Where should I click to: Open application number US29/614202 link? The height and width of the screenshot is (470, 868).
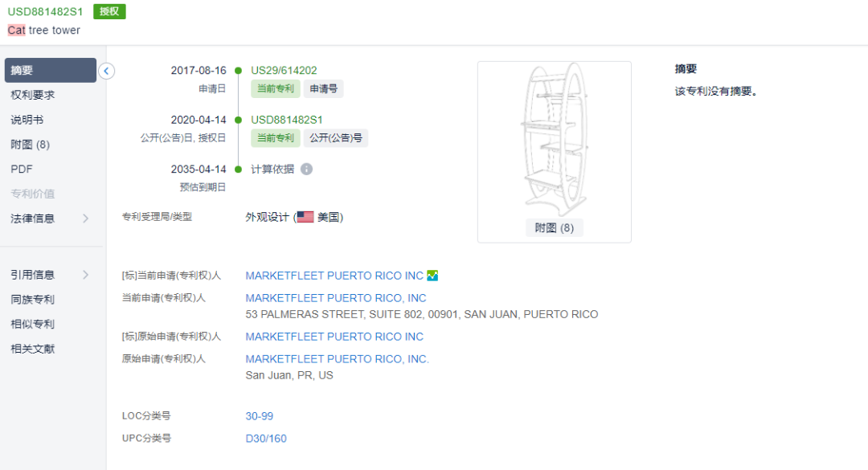(x=284, y=71)
